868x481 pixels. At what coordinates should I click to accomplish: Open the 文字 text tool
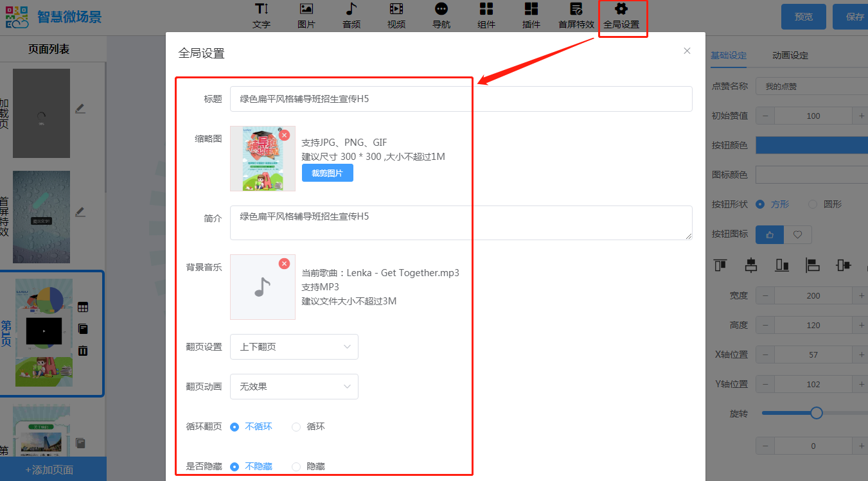coord(261,15)
